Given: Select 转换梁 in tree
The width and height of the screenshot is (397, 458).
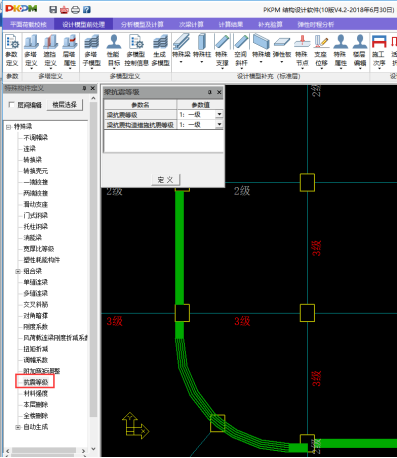Looking at the screenshot, I should coord(33,160).
